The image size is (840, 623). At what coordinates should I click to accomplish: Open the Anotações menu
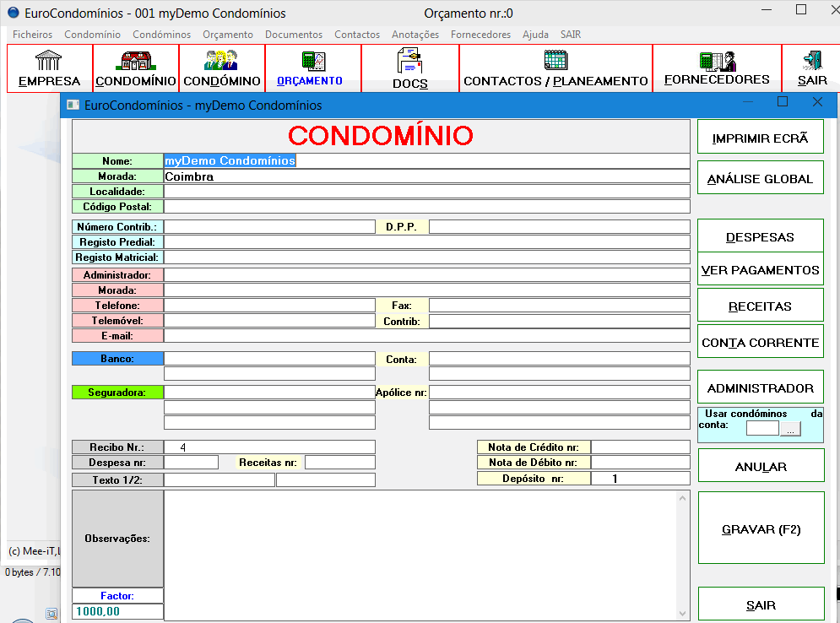(415, 35)
